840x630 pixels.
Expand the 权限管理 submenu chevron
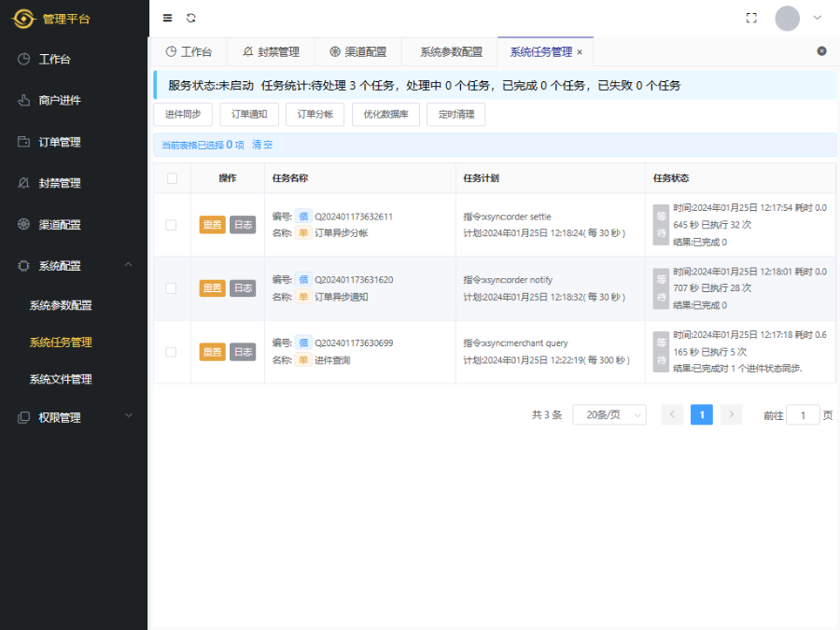pos(129,415)
